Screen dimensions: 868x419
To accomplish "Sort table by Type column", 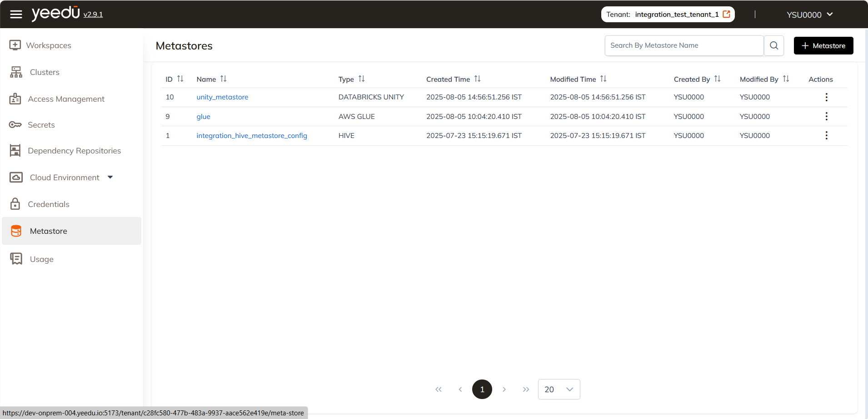I will (x=361, y=79).
